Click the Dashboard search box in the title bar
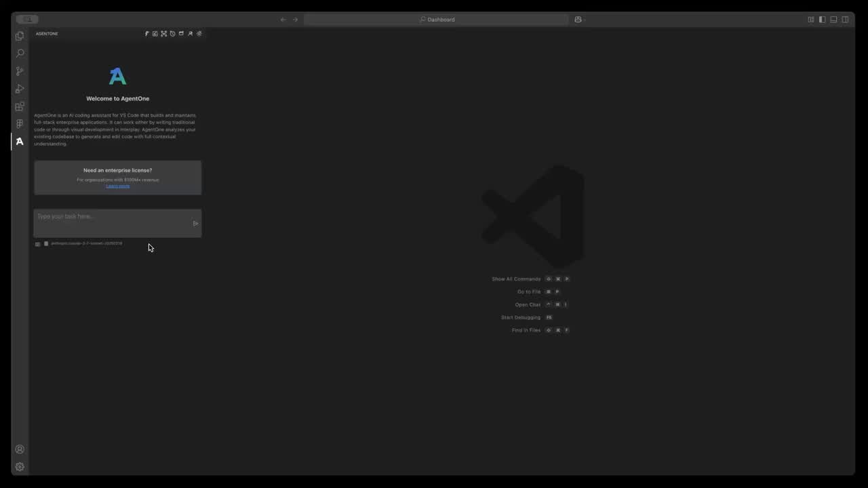Screen dimensions: 868x488 tap(436, 20)
